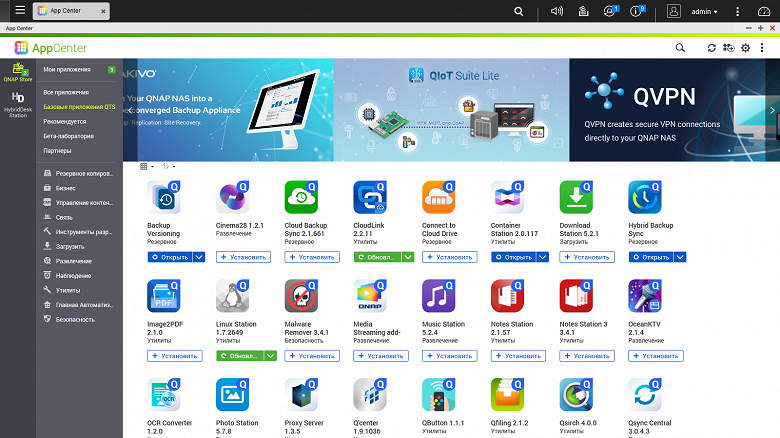
Task: Click the Proxy Server app icon
Action: coord(301,395)
